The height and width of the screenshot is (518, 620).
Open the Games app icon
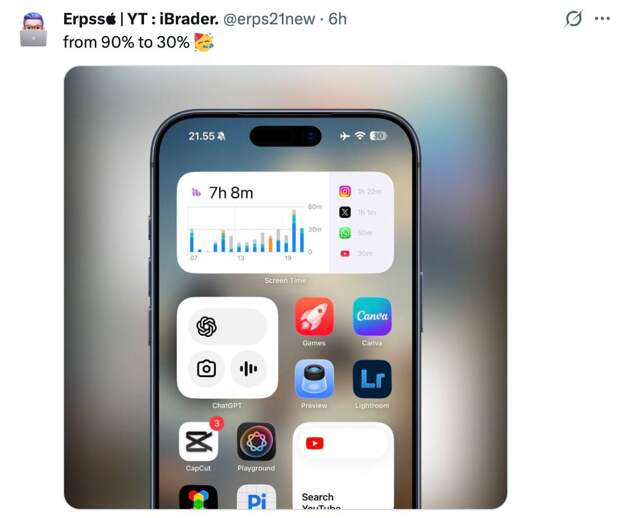pos(314,317)
